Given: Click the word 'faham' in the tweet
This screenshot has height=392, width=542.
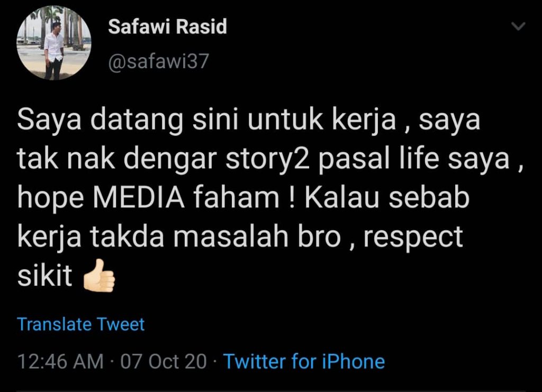Looking at the screenshot, I should [x=237, y=198].
